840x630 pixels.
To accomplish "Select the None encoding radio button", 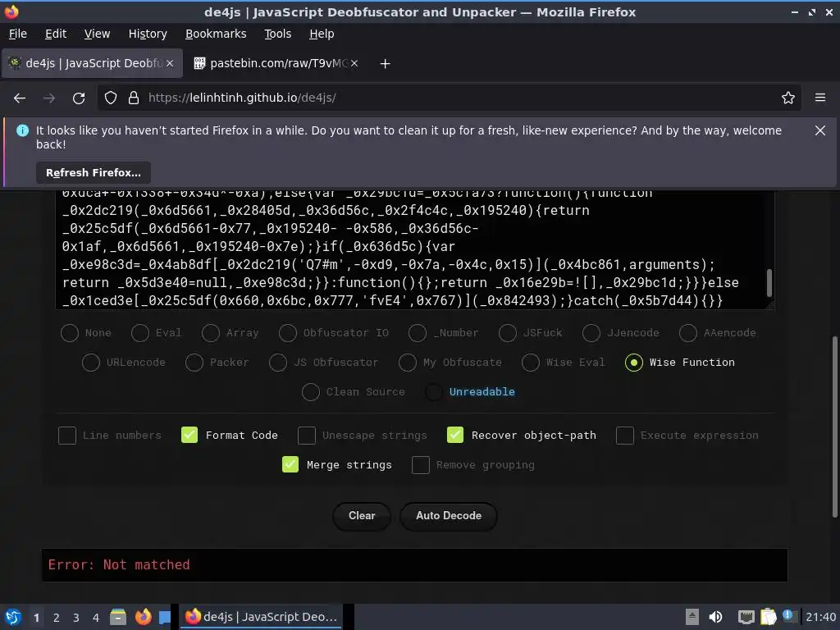I will click(x=70, y=333).
